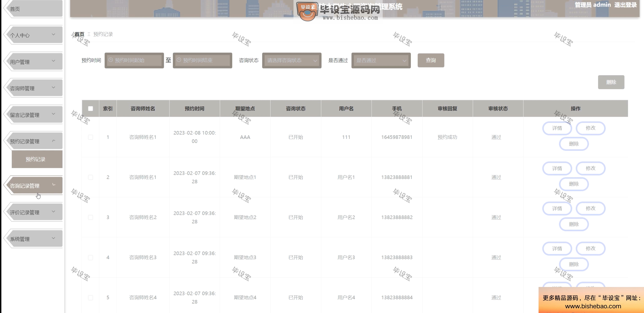Click 删除 for the 用户名2 row
This screenshot has width=644, height=313.
[x=574, y=224]
